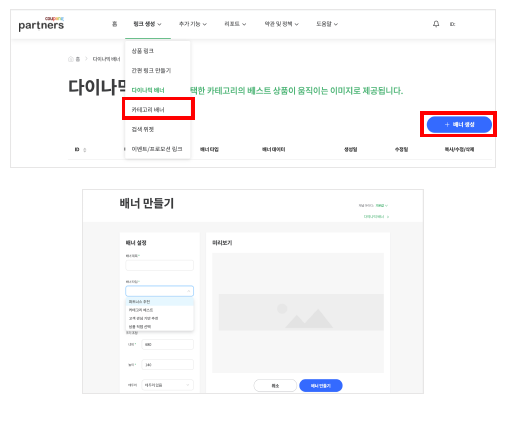Click the 복사/수정/삭제 column header
Screen dimensions: 522x433
(459, 149)
